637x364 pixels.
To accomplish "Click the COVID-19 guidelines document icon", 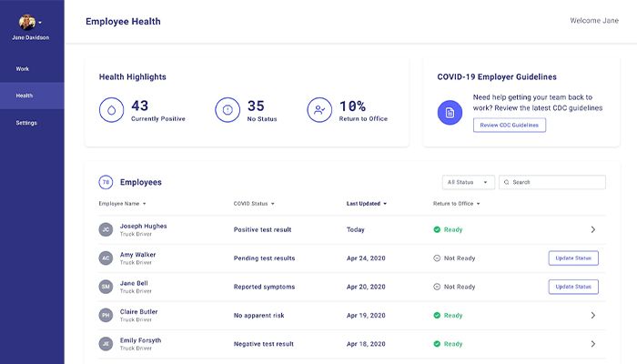I will (449, 112).
